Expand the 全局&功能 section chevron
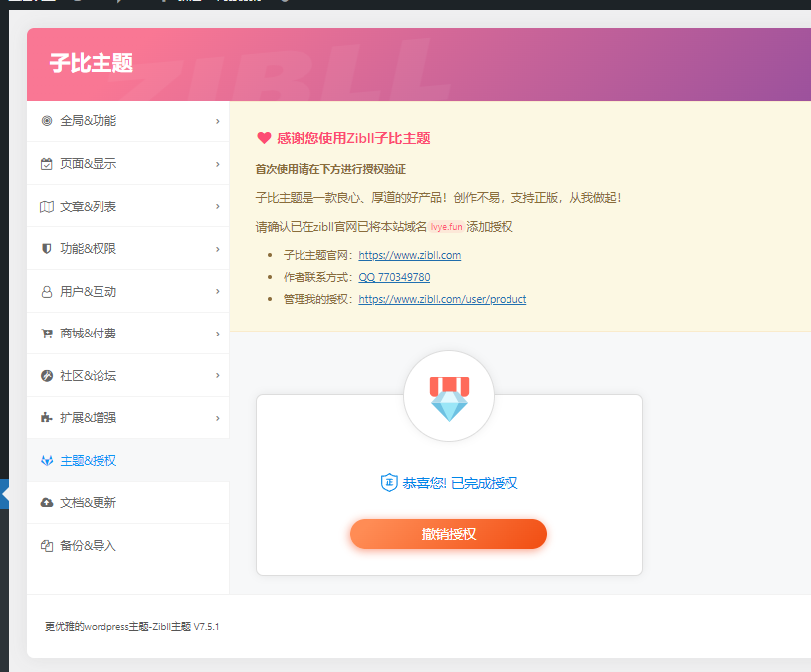 217,121
